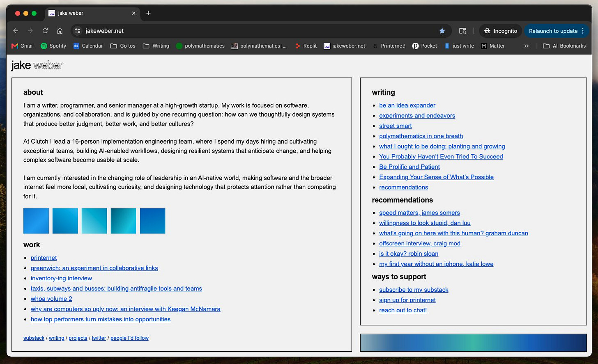This screenshot has height=364, width=598.
Task: Open Be Prolific and Patient link
Action: point(409,167)
